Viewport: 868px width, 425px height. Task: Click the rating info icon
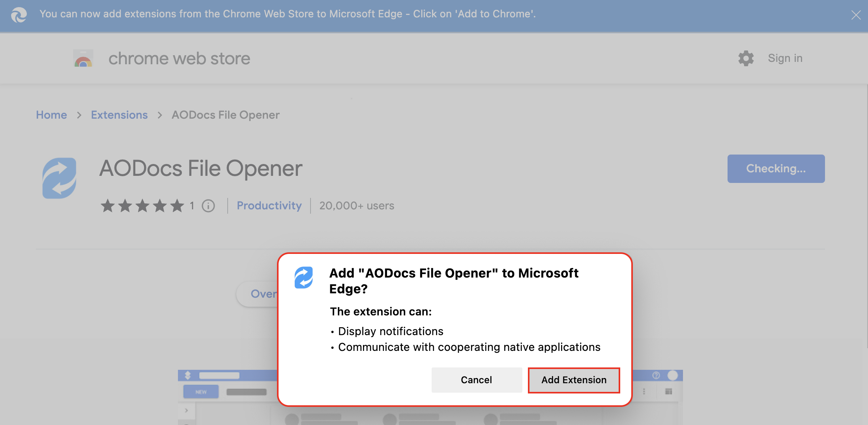(x=208, y=206)
